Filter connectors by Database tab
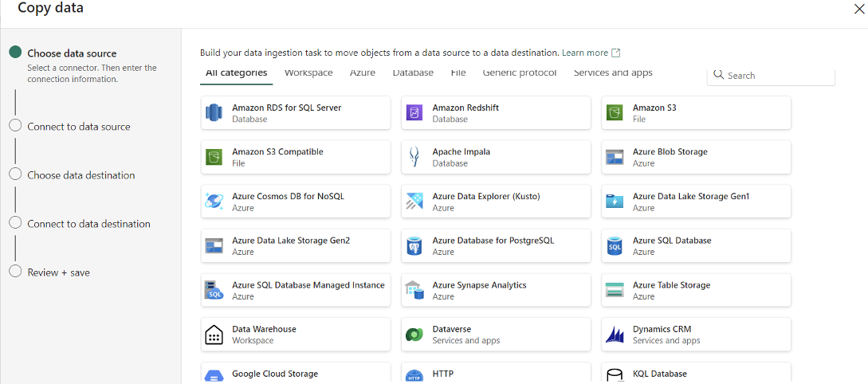 pyautogui.click(x=413, y=73)
